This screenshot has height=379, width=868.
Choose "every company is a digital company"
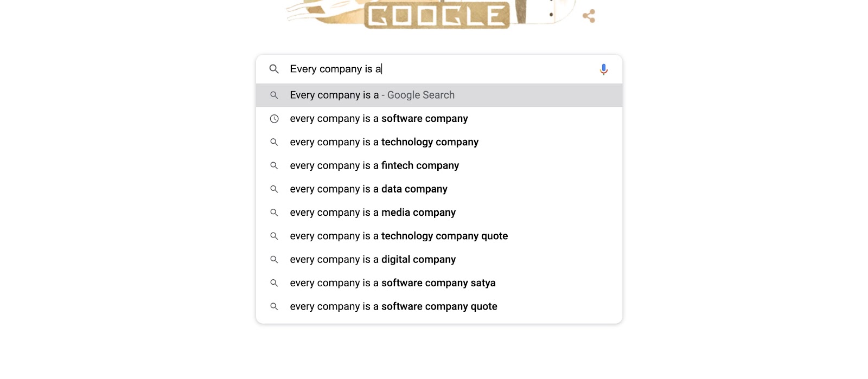[373, 260]
